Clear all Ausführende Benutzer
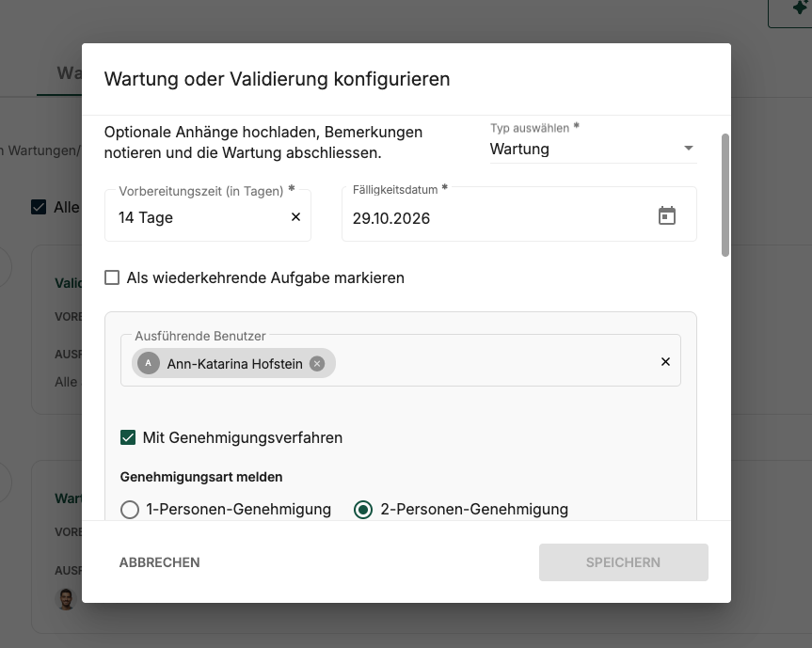 click(665, 362)
